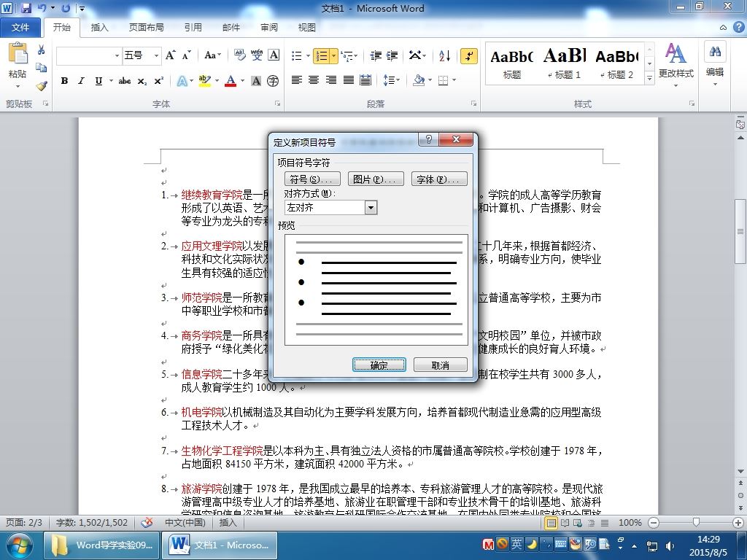Click the Save icon in quick access toolbar
This screenshot has width=747, height=560.
point(26,8)
